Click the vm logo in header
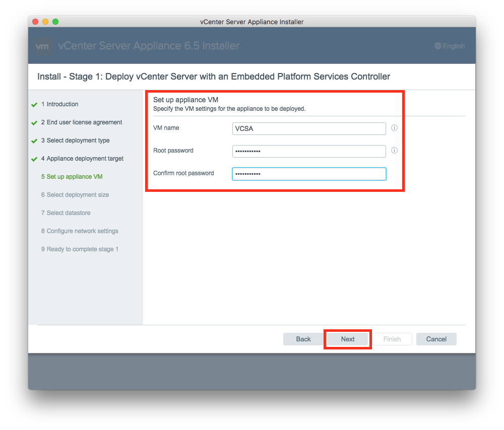 coord(42,46)
